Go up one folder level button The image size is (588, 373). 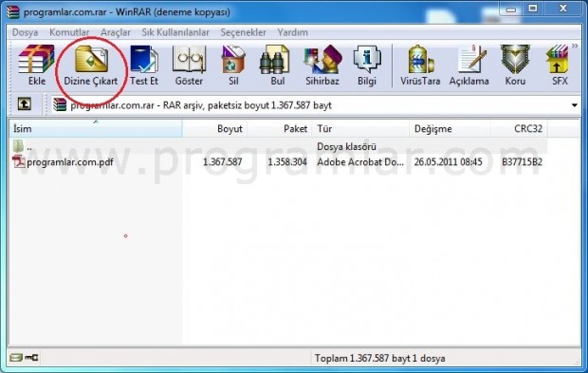click(25, 104)
